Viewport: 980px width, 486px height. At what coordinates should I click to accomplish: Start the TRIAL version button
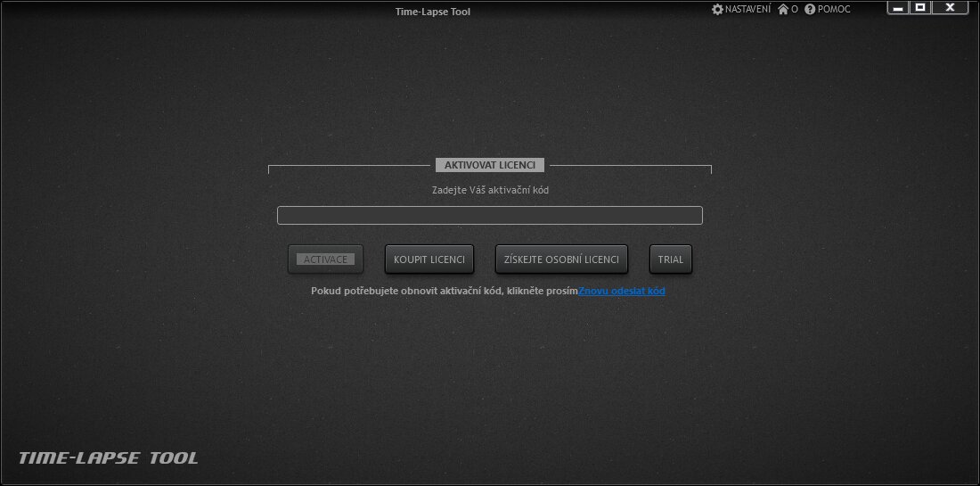click(671, 259)
